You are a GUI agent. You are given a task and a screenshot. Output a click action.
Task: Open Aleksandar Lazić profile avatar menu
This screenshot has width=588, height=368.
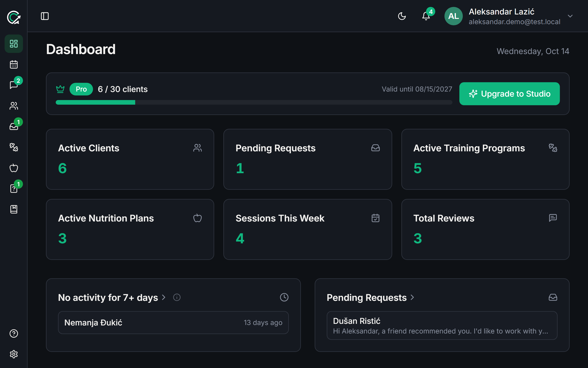[x=453, y=16]
